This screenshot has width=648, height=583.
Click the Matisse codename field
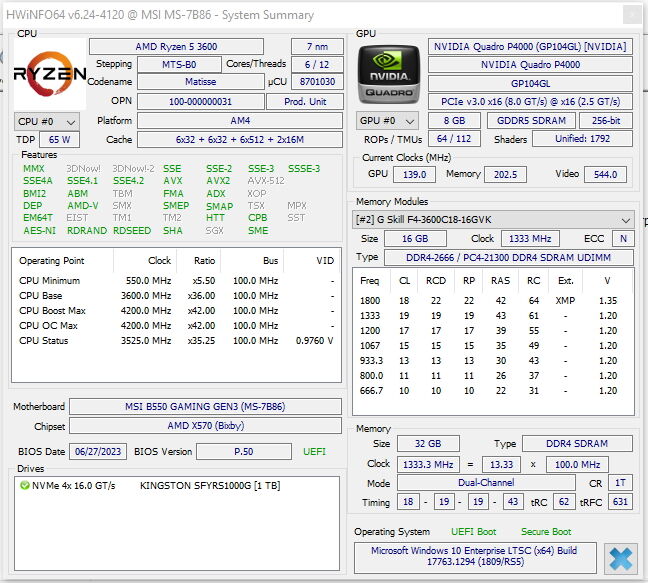click(201, 82)
